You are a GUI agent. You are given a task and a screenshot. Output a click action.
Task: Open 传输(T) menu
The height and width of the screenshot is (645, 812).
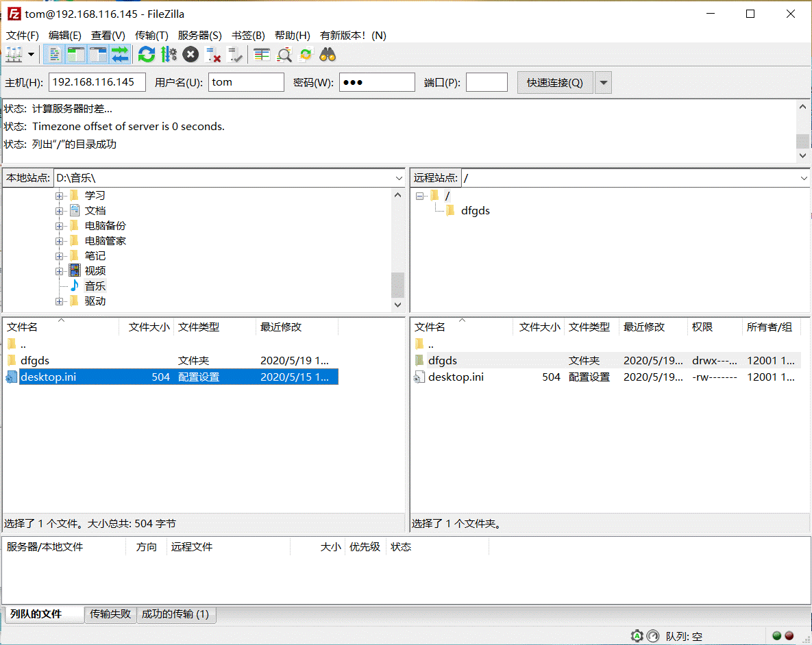tap(151, 35)
